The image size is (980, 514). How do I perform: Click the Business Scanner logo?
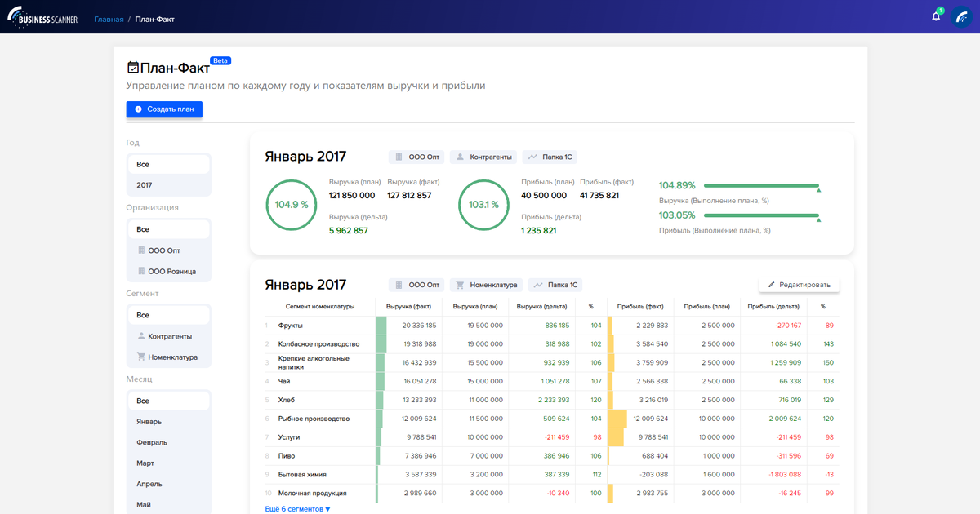tap(42, 16)
